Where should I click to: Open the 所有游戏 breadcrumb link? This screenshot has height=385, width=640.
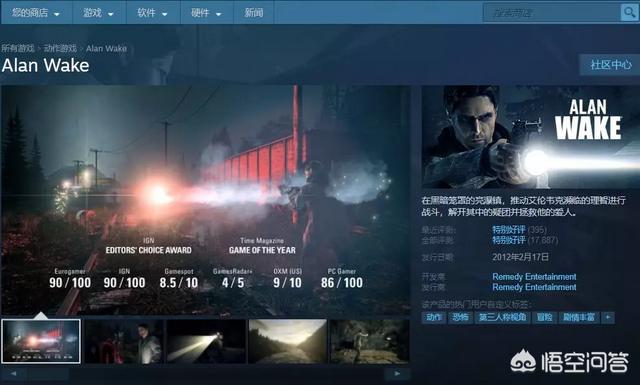pos(18,48)
